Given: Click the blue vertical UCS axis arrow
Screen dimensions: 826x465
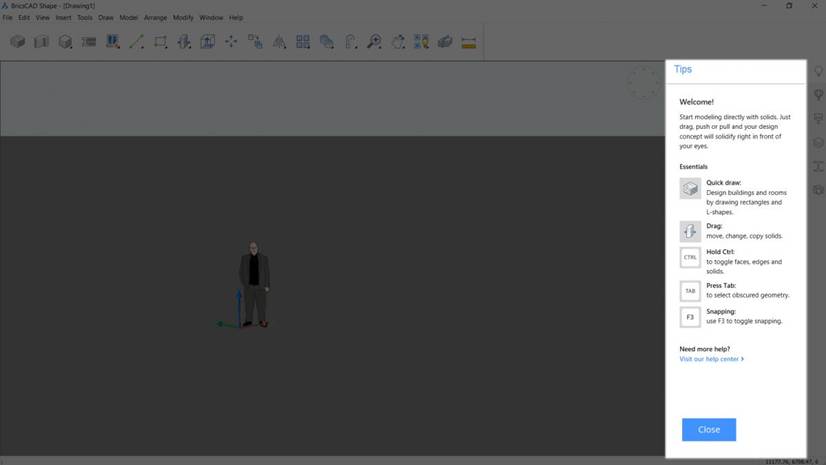Looking at the screenshot, I should click(239, 307).
